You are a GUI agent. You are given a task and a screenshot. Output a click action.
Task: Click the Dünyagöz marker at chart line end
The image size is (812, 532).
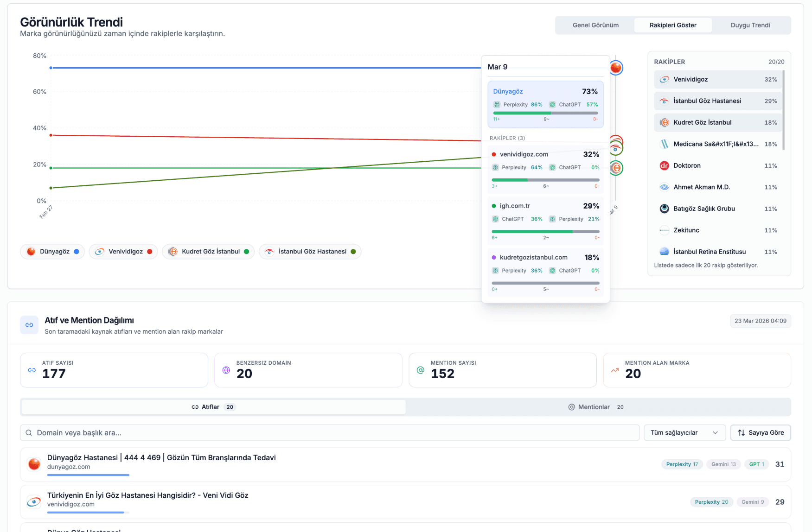coord(616,68)
